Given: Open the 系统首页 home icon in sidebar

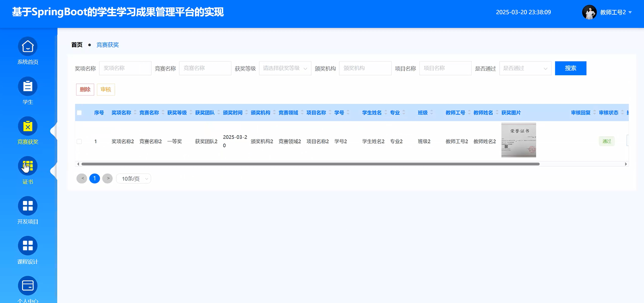Looking at the screenshot, I should [27, 46].
